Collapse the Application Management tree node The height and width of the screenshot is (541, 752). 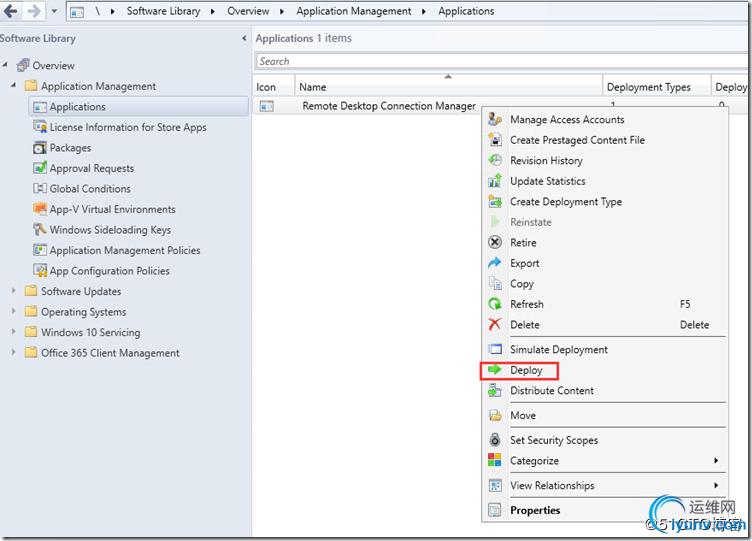[14, 86]
